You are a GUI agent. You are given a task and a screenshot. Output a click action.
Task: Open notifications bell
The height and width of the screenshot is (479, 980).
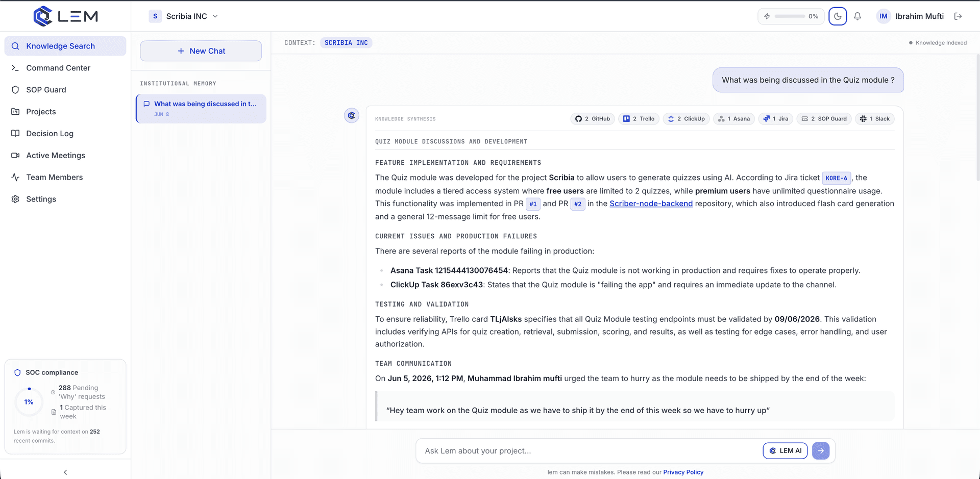[x=857, y=16]
